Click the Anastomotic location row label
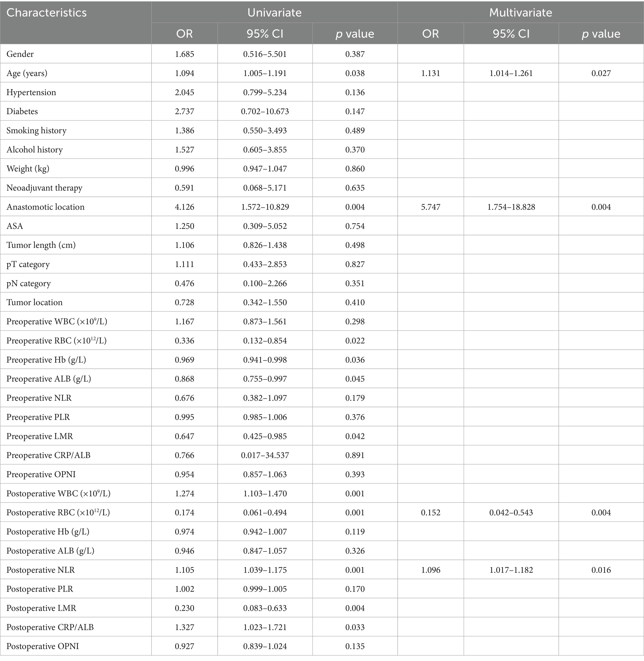Viewport: 644px width, 661px height. point(45,207)
